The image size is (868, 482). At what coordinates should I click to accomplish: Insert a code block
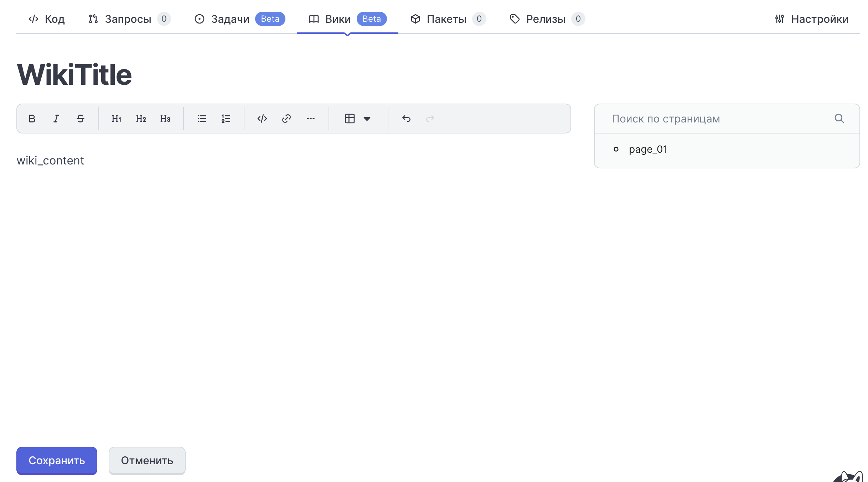[x=262, y=119]
